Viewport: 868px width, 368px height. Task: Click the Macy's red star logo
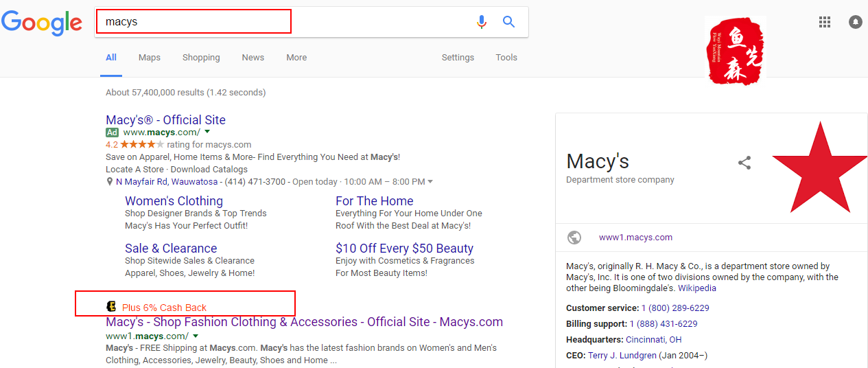820,168
